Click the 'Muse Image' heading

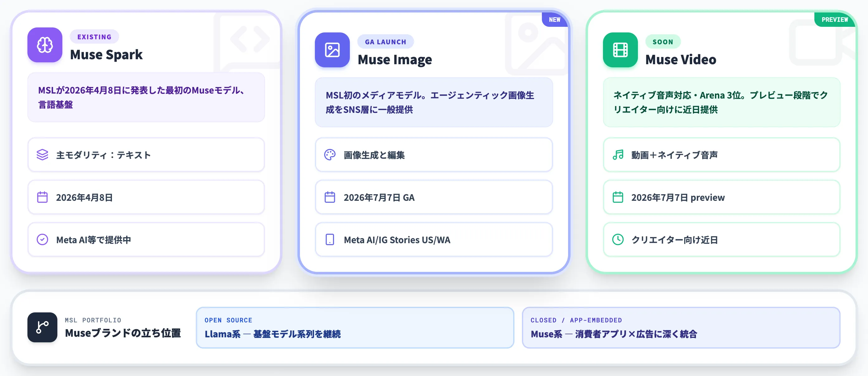click(395, 60)
